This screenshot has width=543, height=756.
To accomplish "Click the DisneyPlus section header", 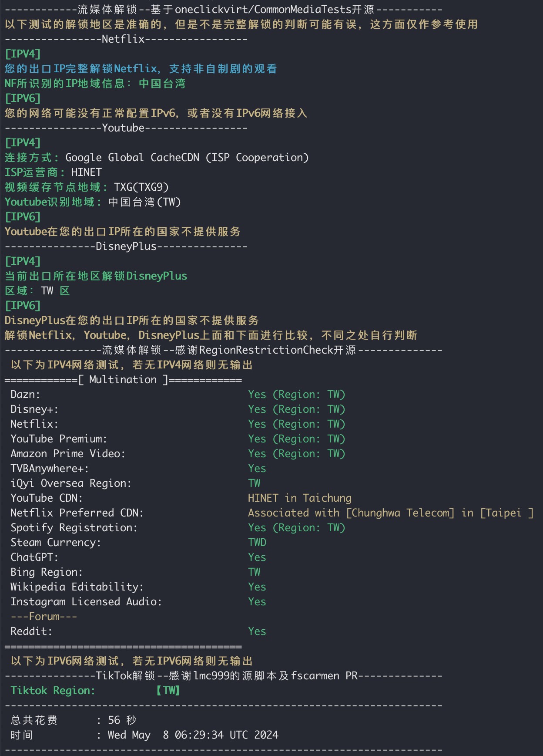I will tap(126, 246).
